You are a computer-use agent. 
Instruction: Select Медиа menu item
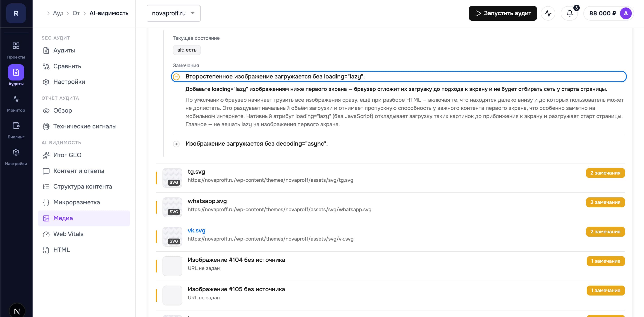click(84, 218)
